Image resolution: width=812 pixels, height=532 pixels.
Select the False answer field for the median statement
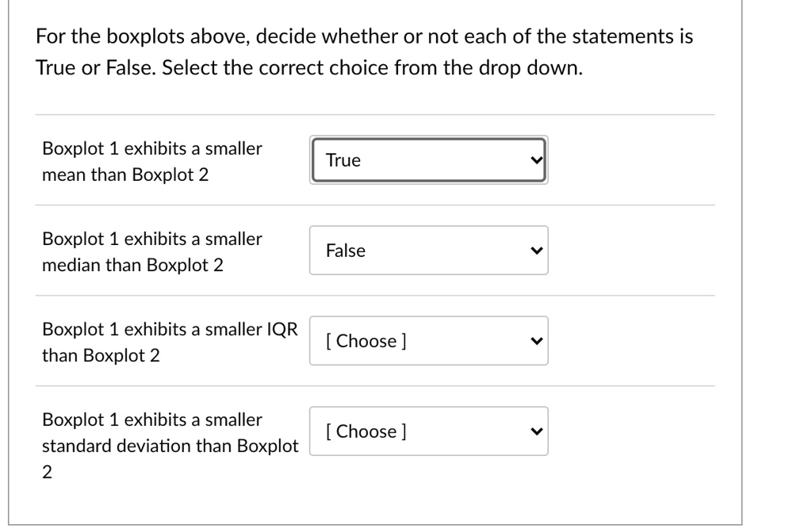(x=430, y=250)
